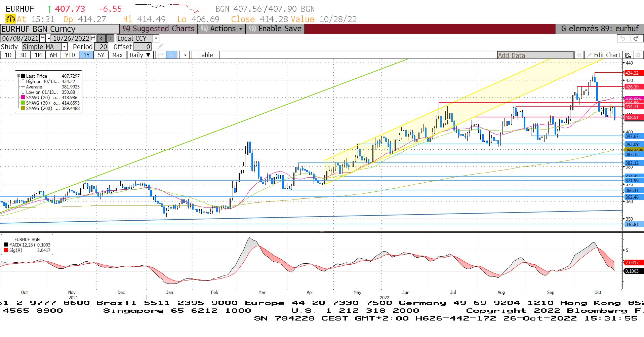
Task: Click the 408.51 red price level label
Action: point(634,117)
